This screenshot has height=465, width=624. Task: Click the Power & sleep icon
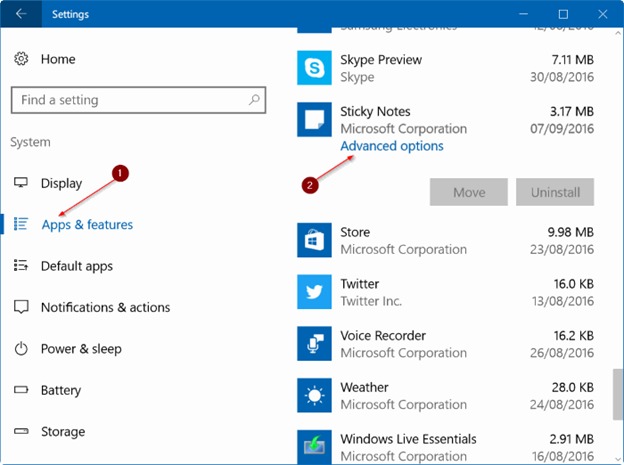[x=21, y=348]
